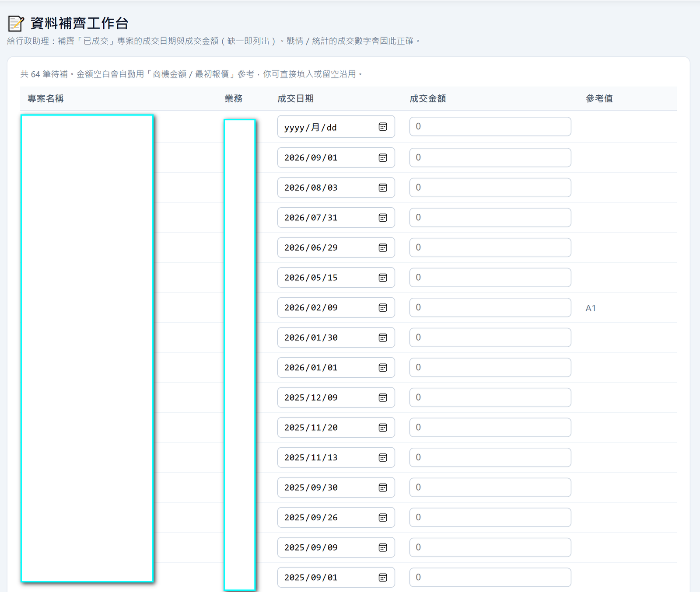The width and height of the screenshot is (700, 592).
Task: Click amount field in 2025/09/30 row
Action: [490, 488]
